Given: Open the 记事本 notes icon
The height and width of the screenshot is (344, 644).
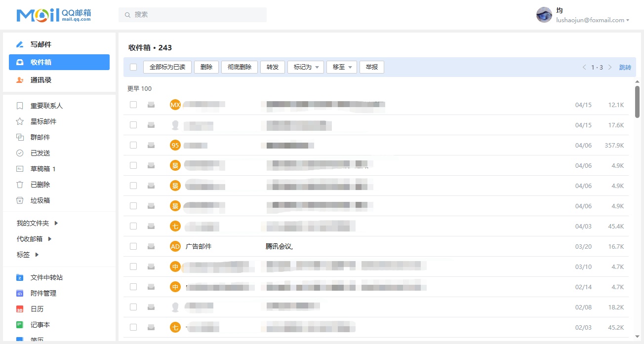Looking at the screenshot, I should click(20, 325).
